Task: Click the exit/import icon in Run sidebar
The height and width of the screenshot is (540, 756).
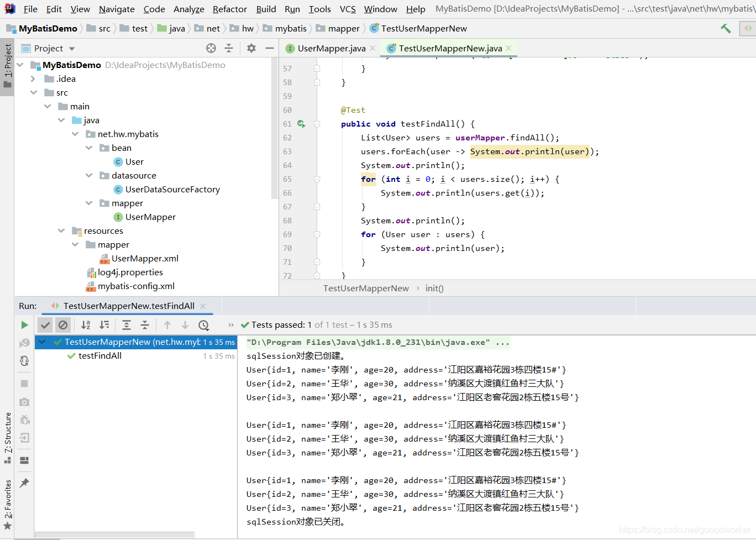Action: (x=24, y=438)
